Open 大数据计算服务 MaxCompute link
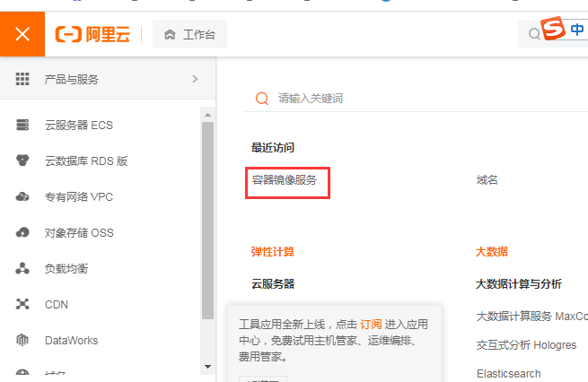Viewport: 588px width, 382px height. pos(532,316)
